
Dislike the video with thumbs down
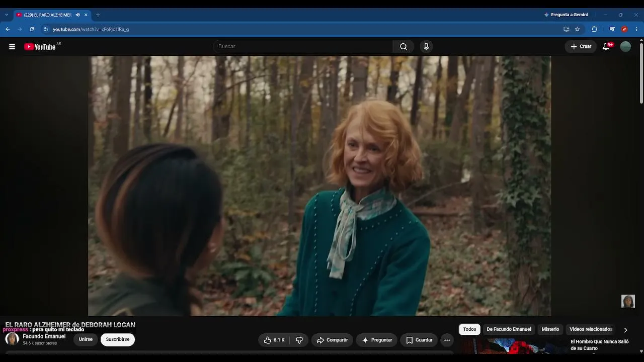pyautogui.click(x=299, y=340)
